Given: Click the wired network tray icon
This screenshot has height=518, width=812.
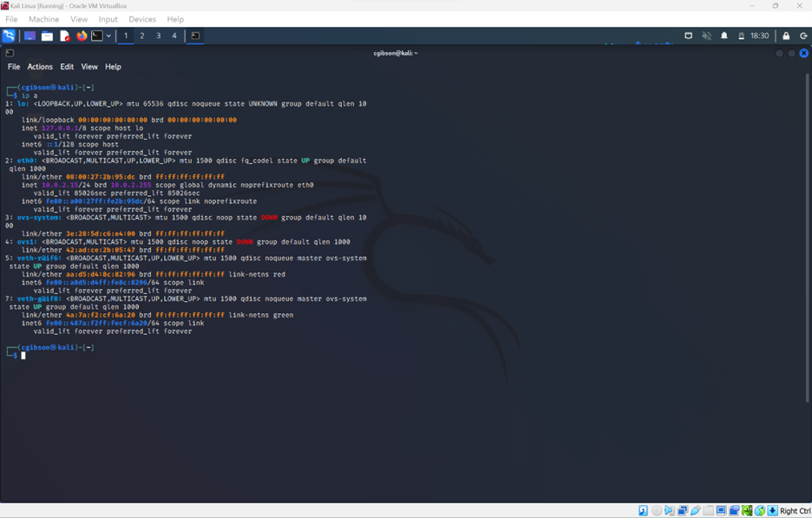Looking at the screenshot, I should (x=688, y=36).
